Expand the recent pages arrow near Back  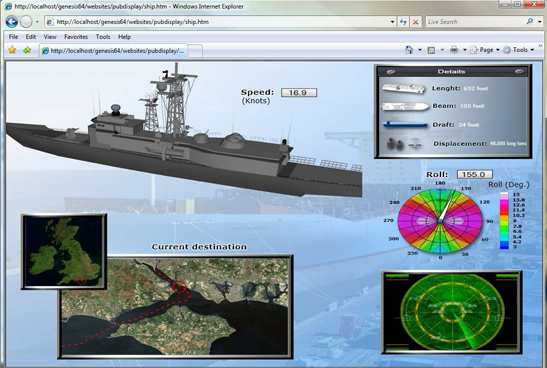click(37, 22)
